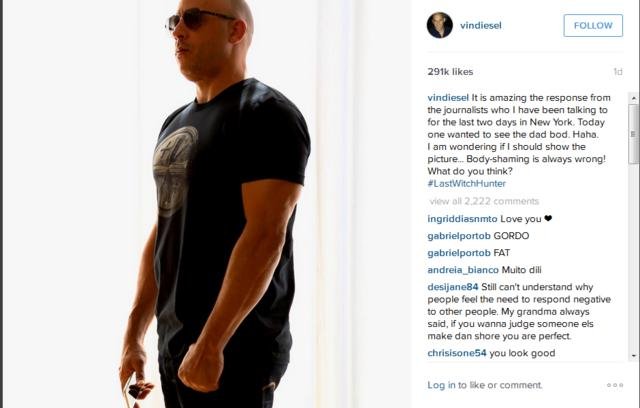Open ingriddiasnmto's profile
Screen dimensions: 640x408
coord(462,219)
